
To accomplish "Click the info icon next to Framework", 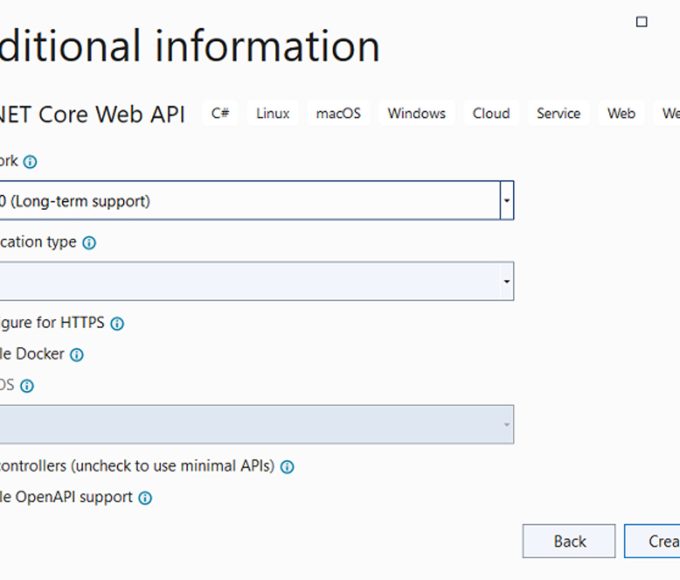I will [x=30, y=162].
